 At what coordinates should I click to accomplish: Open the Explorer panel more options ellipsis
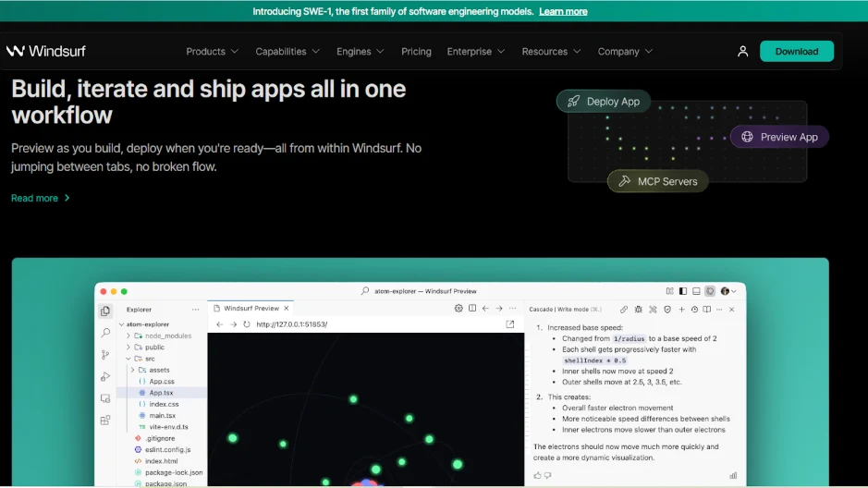[195, 310]
